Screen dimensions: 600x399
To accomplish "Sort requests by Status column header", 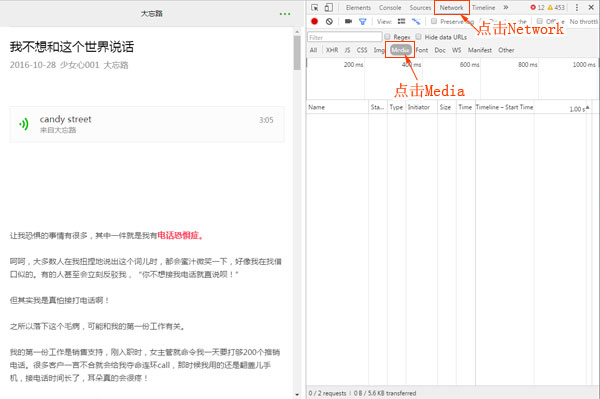I will (x=377, y=107).
